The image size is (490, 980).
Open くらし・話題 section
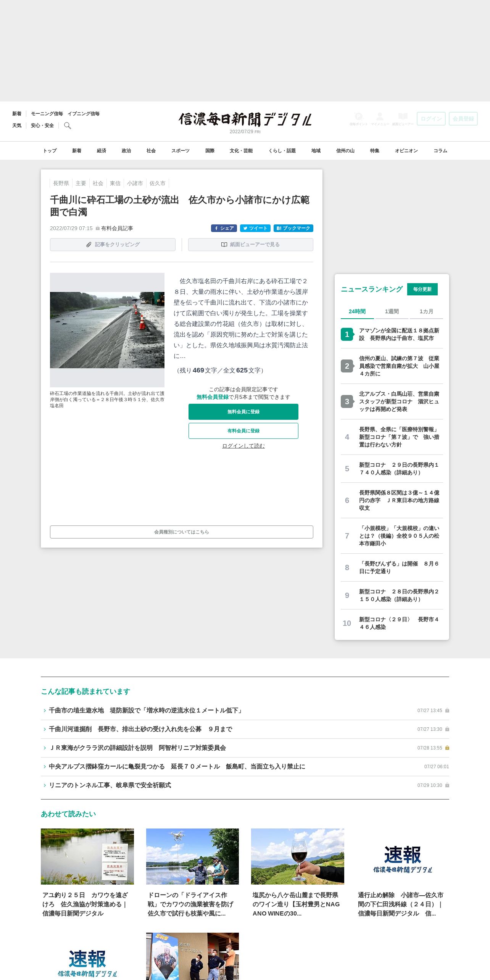[282, 151]
